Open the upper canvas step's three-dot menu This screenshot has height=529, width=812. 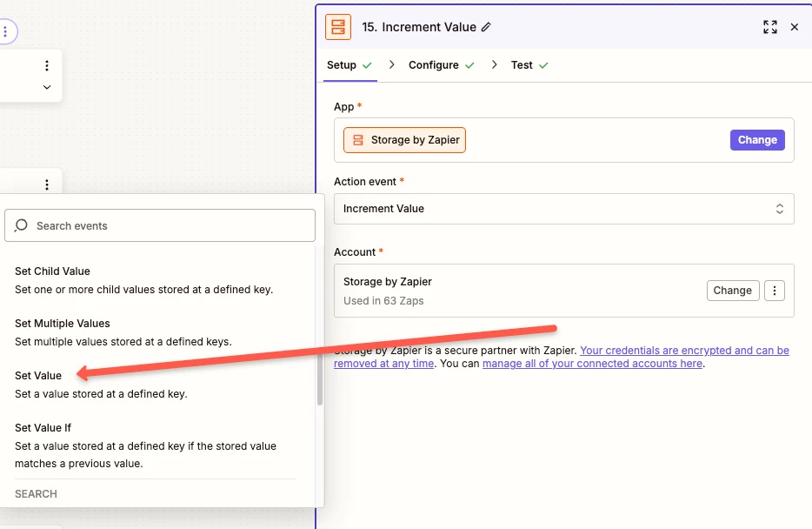click(47, 66)
